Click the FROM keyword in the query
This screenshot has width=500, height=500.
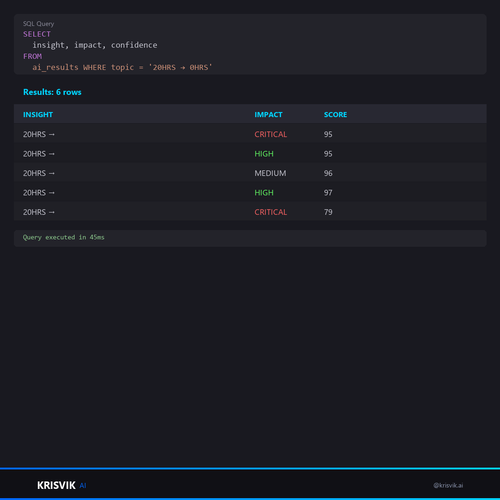pos(32,56)
